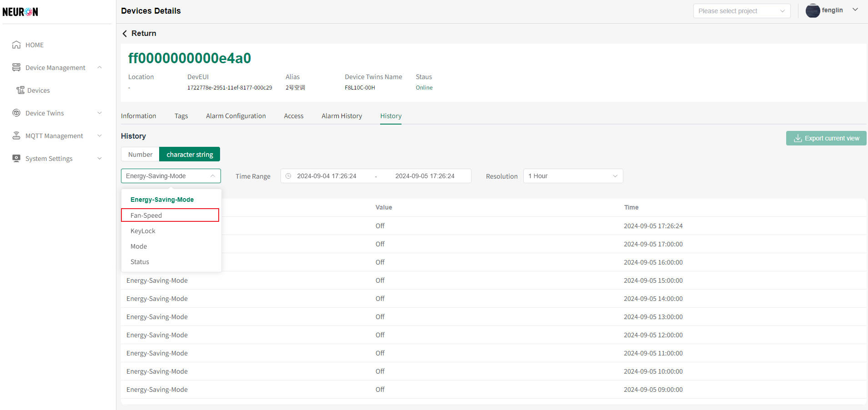Open the Please select project dropdown
This screenshot has width=868, height=410.
742,11
